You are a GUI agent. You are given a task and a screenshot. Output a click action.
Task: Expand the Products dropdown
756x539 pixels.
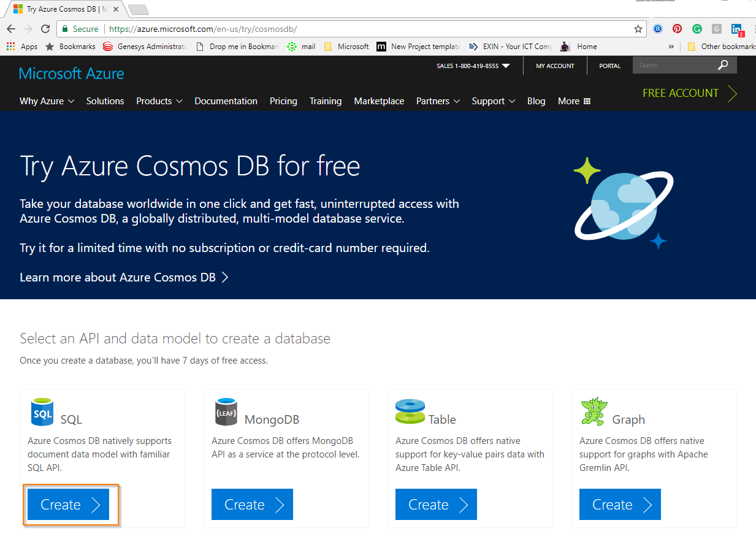click(x=159, y=101)
